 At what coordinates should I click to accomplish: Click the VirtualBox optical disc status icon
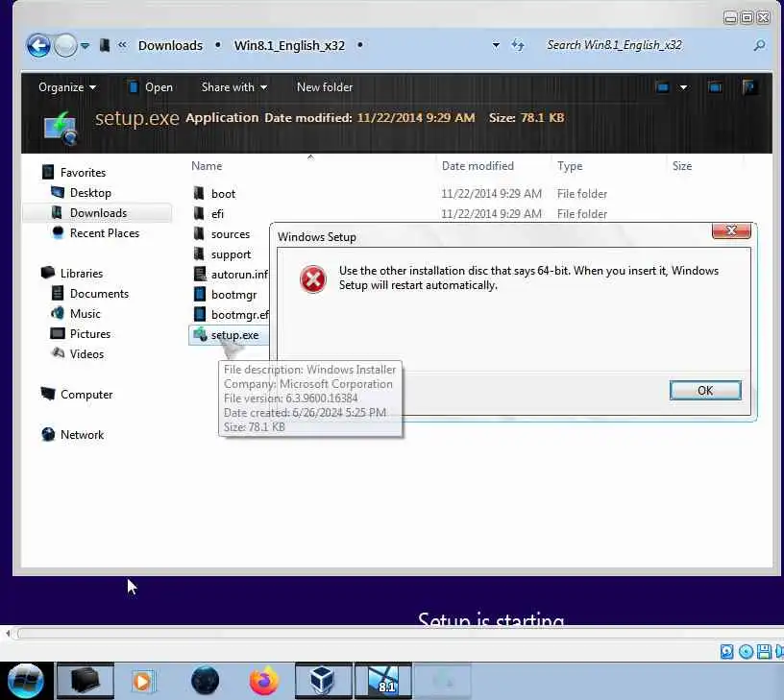tap(746, 652)
